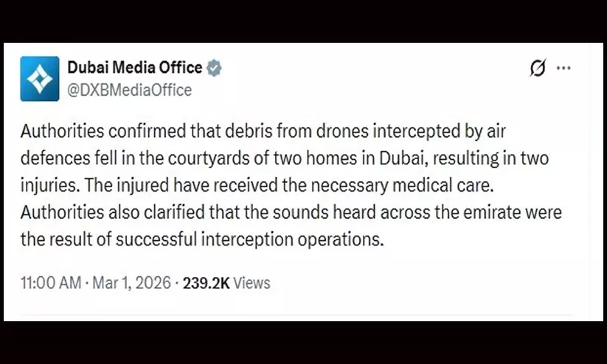Open the Dubai Media Office profile avatar
Screen dimensions: 607x364
pos(40,78)
